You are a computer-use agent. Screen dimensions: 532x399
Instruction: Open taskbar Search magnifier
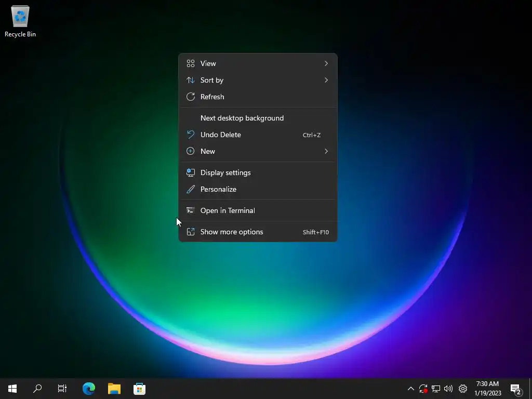37,389
